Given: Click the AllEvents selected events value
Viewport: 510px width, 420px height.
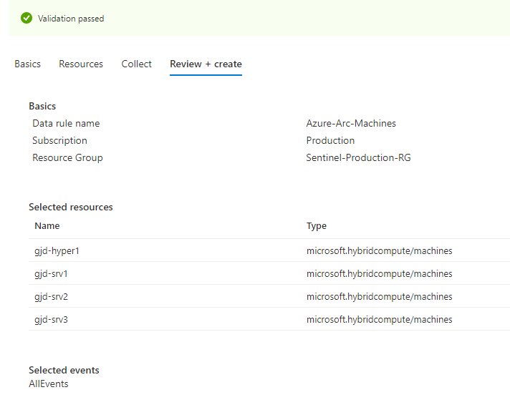Looking at the screenshot, I should [49, 384].
